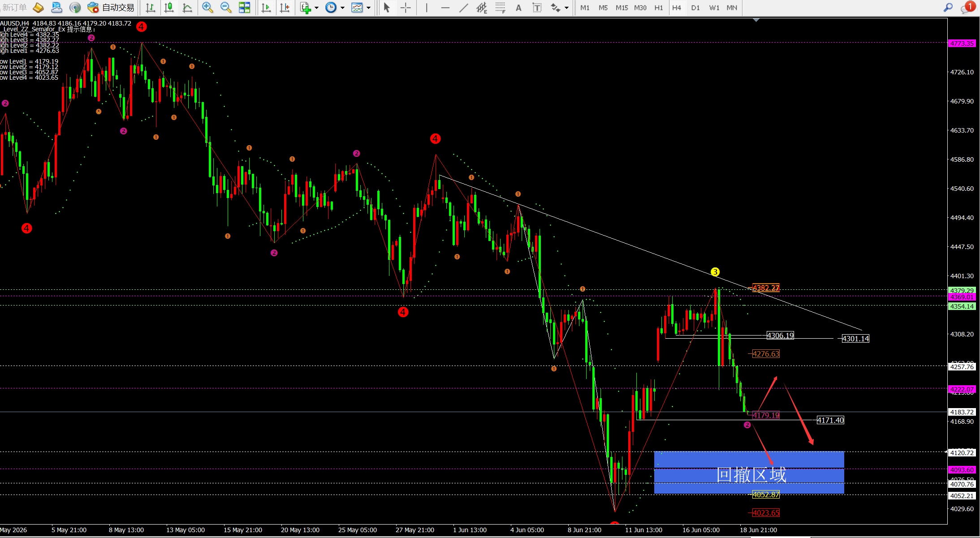Click the signals radar icon
This screenshot has width=980, height=538.
click(x=75, y=8)
